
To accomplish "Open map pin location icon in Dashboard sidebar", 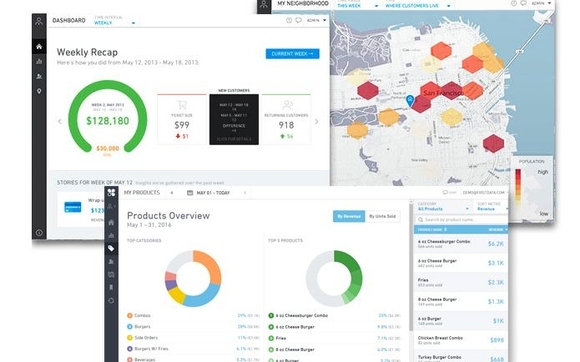I will point(39,91).
